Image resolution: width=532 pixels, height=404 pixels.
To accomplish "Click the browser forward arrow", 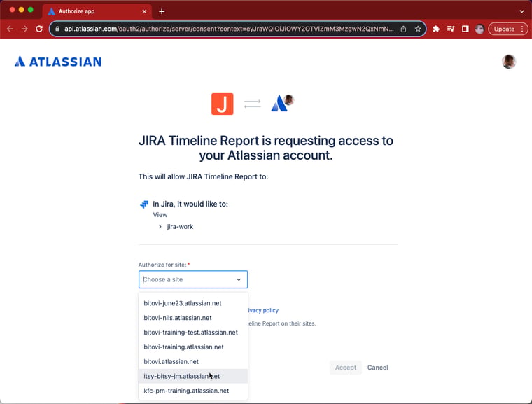I will click(x=24, y=29).
